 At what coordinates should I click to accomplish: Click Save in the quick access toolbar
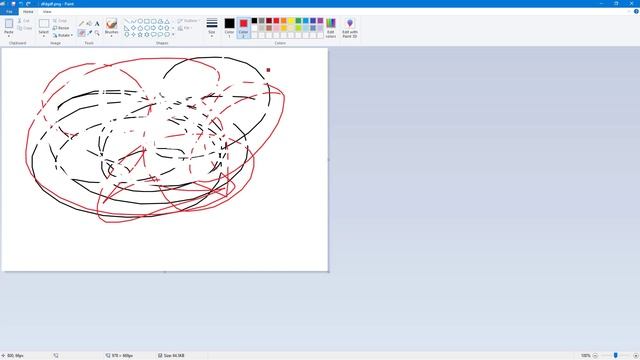point(13,4)
